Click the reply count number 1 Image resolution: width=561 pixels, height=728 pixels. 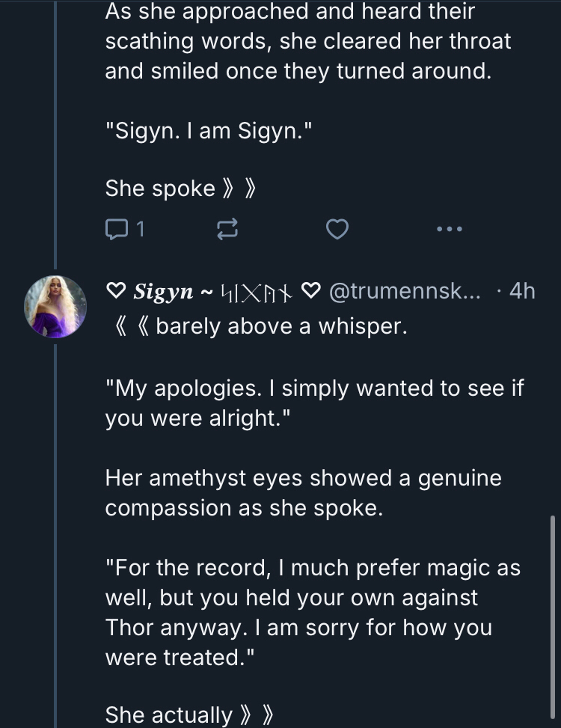[139, 230]
